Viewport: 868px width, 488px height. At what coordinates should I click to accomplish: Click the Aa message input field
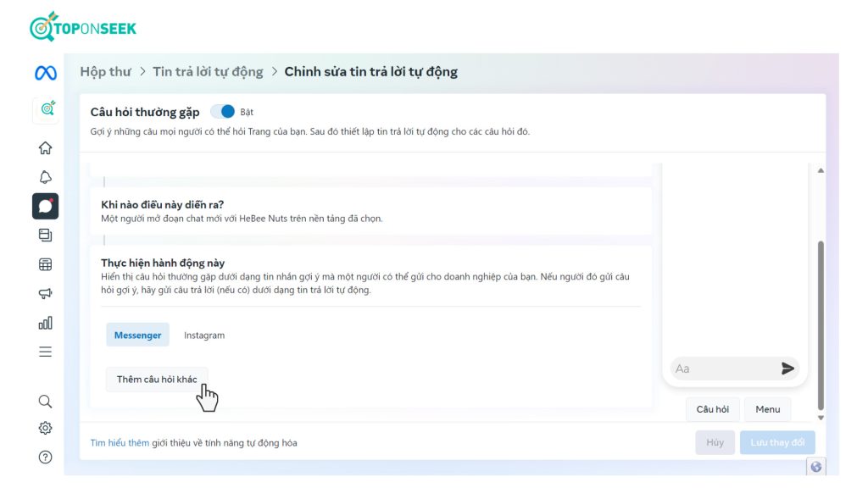[x=722, y=369]
